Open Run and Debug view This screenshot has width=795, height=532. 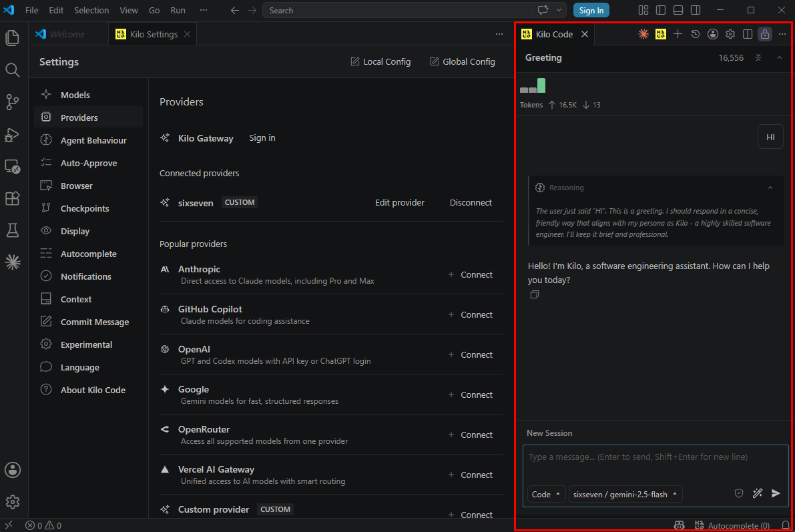[x=12, y=134]
